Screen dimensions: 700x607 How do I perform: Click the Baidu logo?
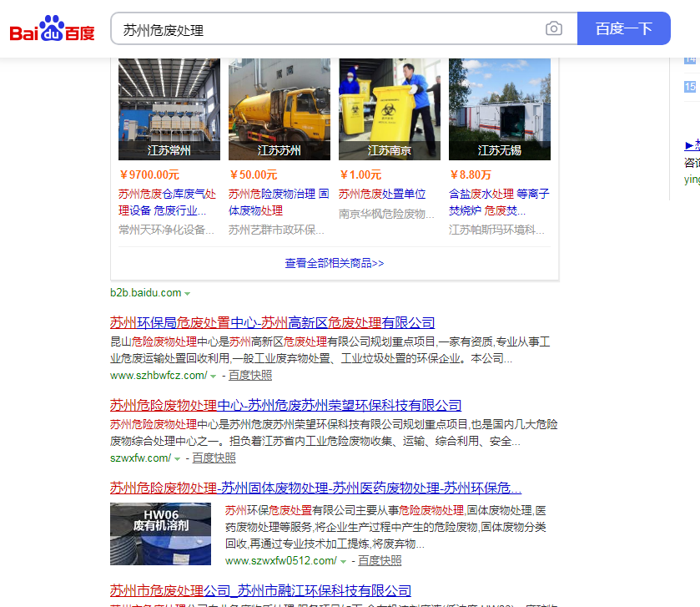[52, 30]
